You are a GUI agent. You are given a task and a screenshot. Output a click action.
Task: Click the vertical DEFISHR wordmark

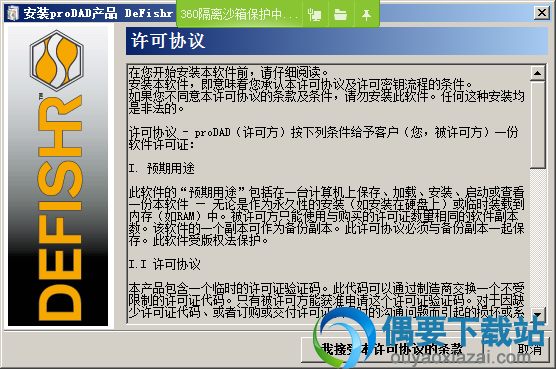pyautogui.click(x=60, y=207)
